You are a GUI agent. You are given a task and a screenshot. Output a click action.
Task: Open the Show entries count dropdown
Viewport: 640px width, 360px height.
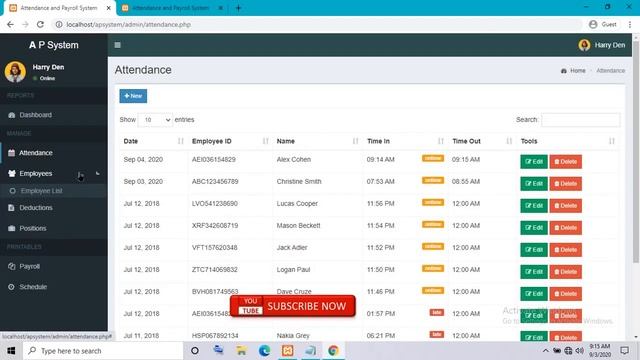click(155, 120)
